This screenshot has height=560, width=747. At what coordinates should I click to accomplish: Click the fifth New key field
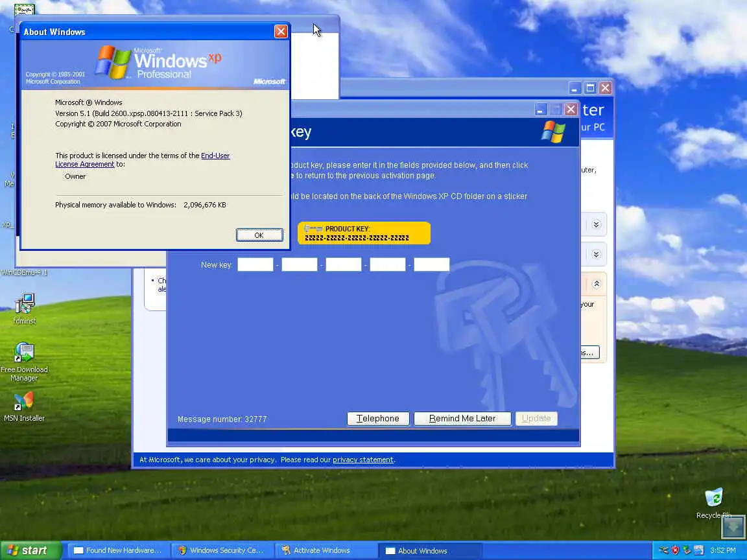tap(432, 264)
